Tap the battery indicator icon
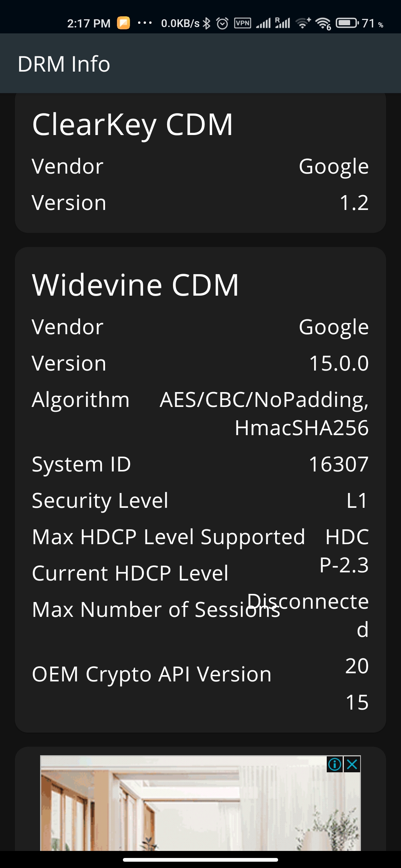Image resolution: width=401 pixels, height=868 pixels. [x=347, y=23]
